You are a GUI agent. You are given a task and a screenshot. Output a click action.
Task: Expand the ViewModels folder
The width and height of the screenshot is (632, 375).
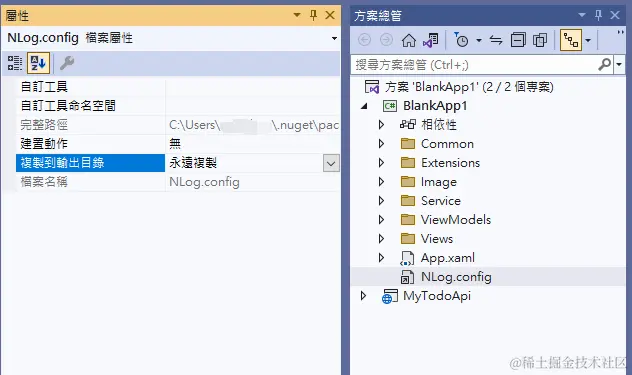tap(381, 219)
